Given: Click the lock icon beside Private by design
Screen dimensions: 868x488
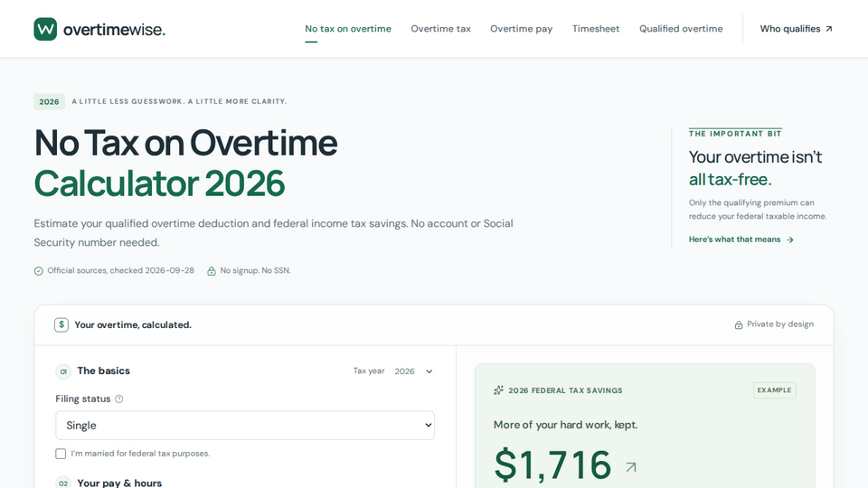Looking at the screenshot, I should coord(739,324).
